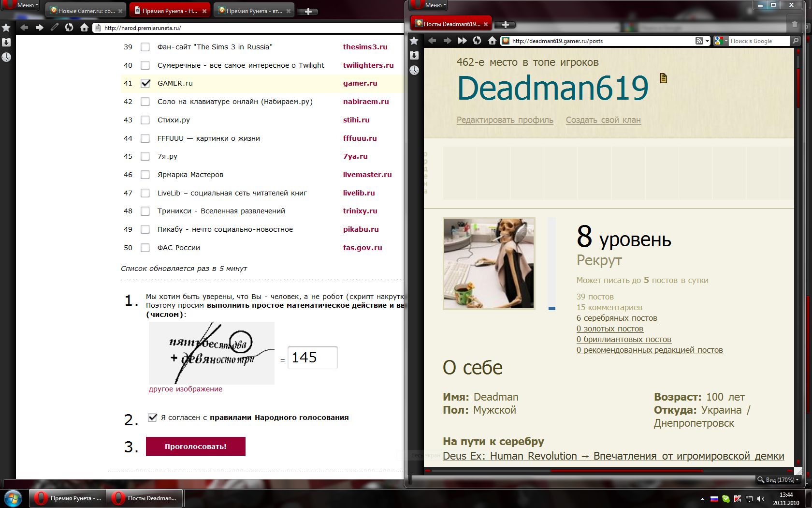Toggle agreement with voting rules checkbox
This screenshot has height=508, width=812.
[152, 418]
